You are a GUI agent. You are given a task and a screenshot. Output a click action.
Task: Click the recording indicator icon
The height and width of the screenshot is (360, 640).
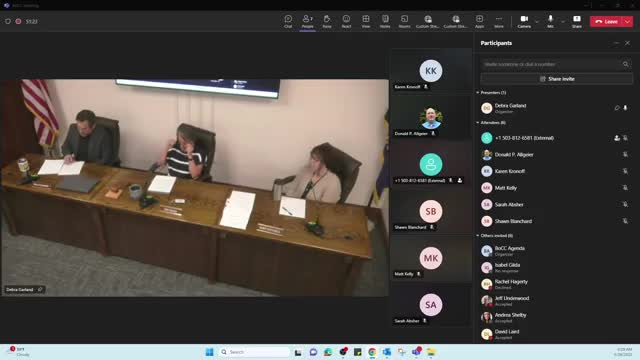pos(18,21)
